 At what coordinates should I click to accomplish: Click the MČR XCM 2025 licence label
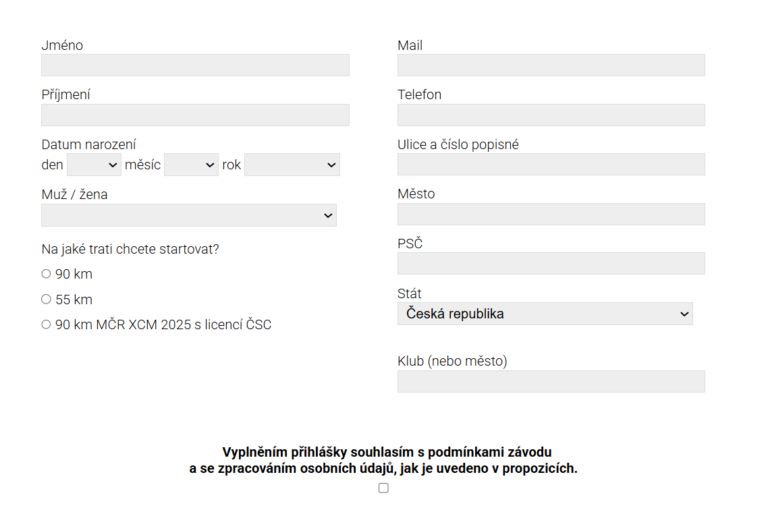[x=163, y=324]
